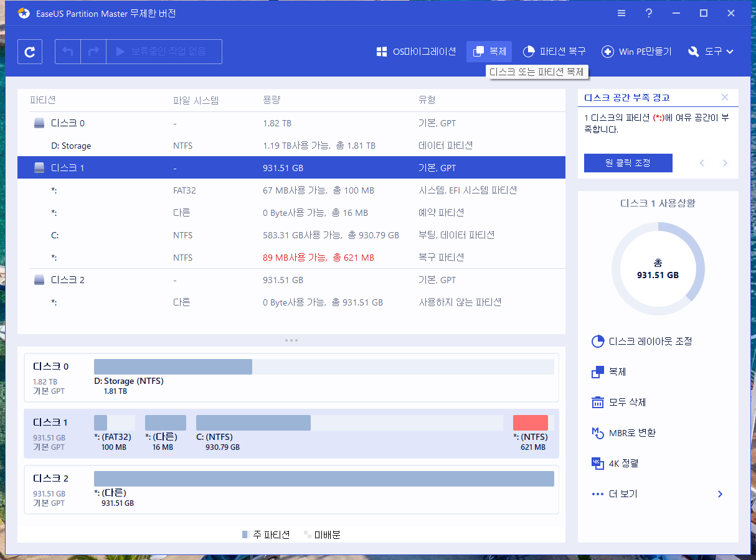The image size is (756, 560).
Task: Click the 디스크 2 label in disk map
Action: [x=50, y=478]
